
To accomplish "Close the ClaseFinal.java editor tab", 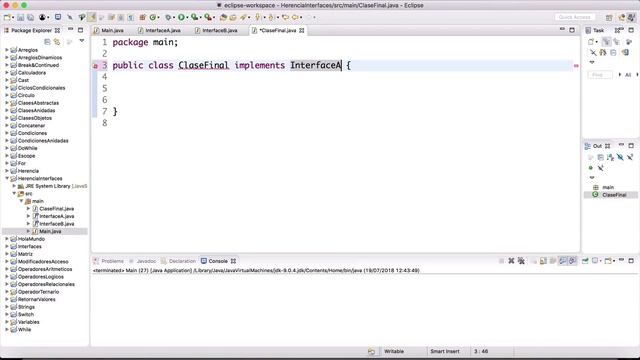I will click(302, 31).
